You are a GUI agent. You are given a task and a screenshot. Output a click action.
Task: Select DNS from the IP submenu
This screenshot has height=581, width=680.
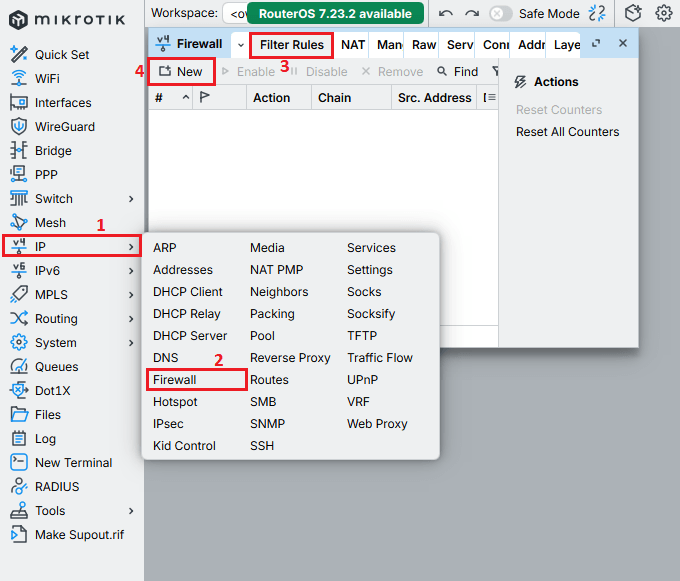pos(166,358)
